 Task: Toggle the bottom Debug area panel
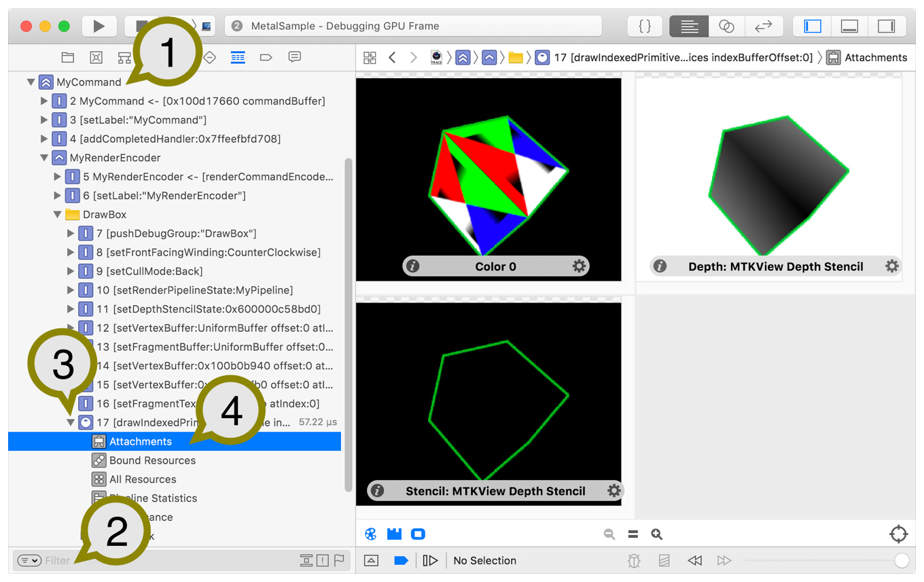[x=850, y=26]
